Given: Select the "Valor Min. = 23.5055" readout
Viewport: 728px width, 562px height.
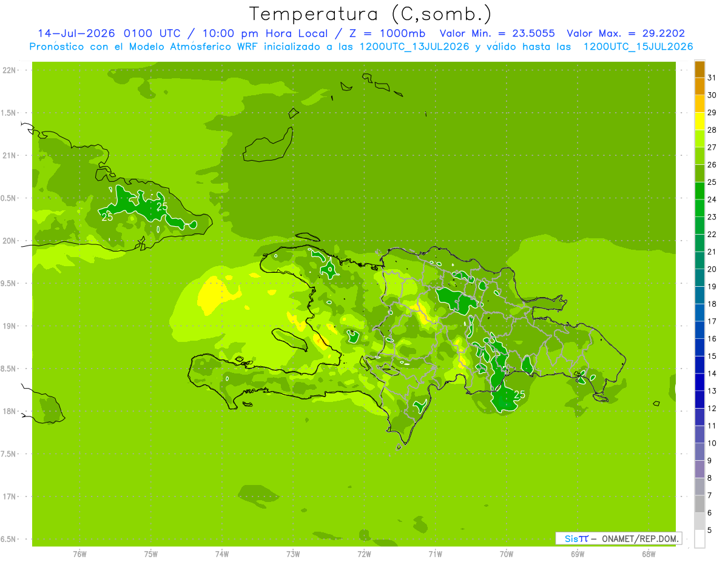Looking at the screenshot, I should tap(497, 33).
